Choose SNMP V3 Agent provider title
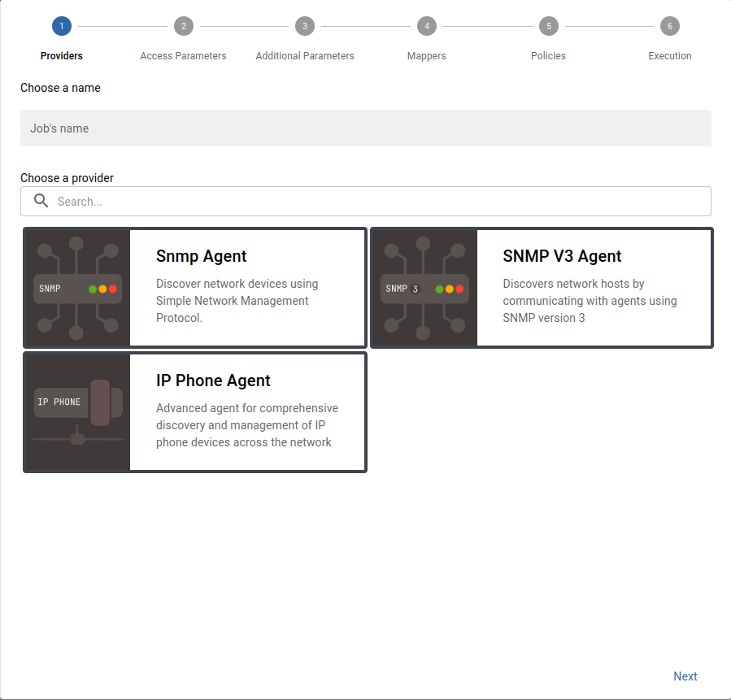The width and height of the screenshot is (731, 700). [562, 256]
